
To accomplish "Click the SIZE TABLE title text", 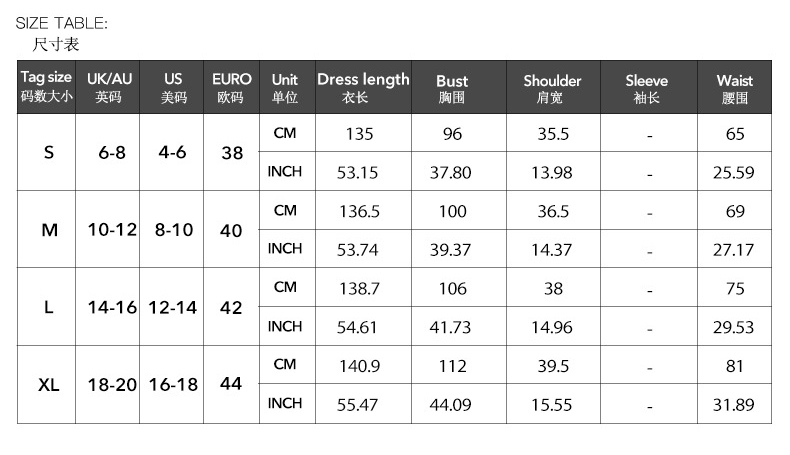I will [62, 23].
